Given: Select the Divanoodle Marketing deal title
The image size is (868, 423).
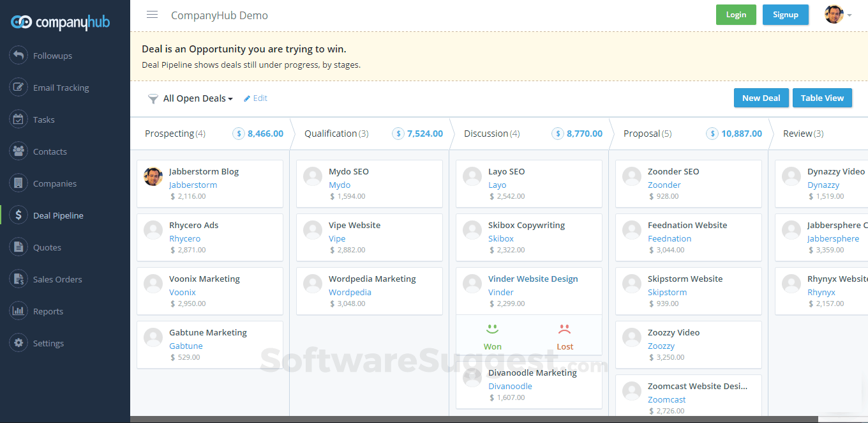Looking at the screenshot, I should click(x=532, y=373).
